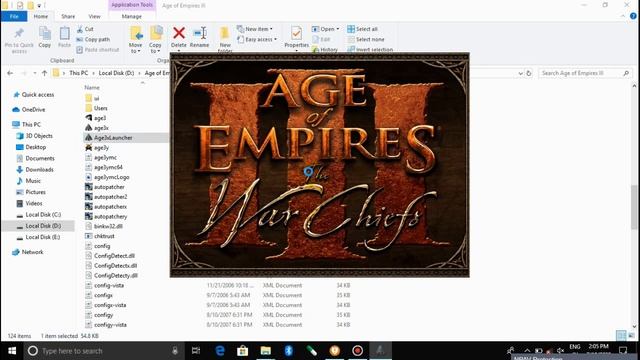
Task: Open recent locations dropdown arrow
Action: pos(35,73)
